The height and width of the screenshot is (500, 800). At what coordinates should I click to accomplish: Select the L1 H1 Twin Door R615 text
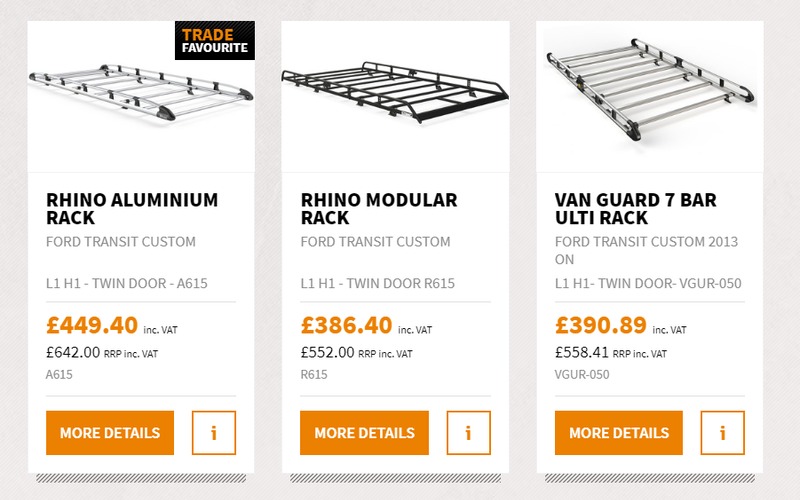pos(378,283)
